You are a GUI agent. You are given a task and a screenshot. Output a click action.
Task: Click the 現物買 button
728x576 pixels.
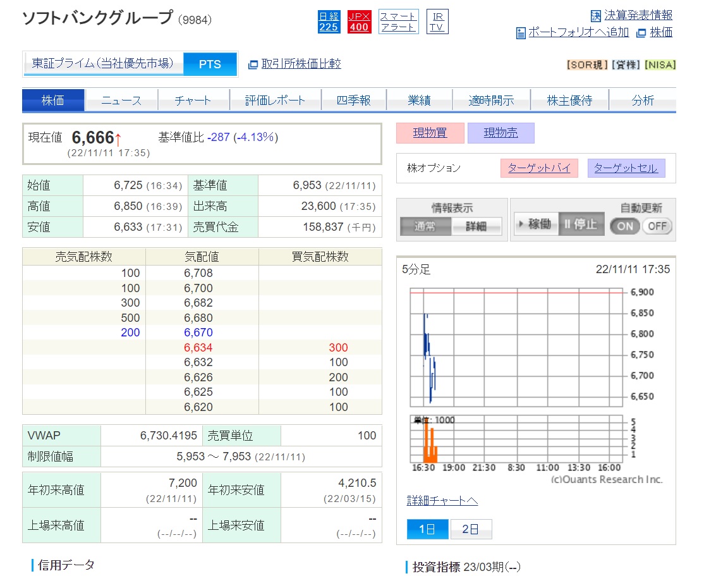click(430, 133)
